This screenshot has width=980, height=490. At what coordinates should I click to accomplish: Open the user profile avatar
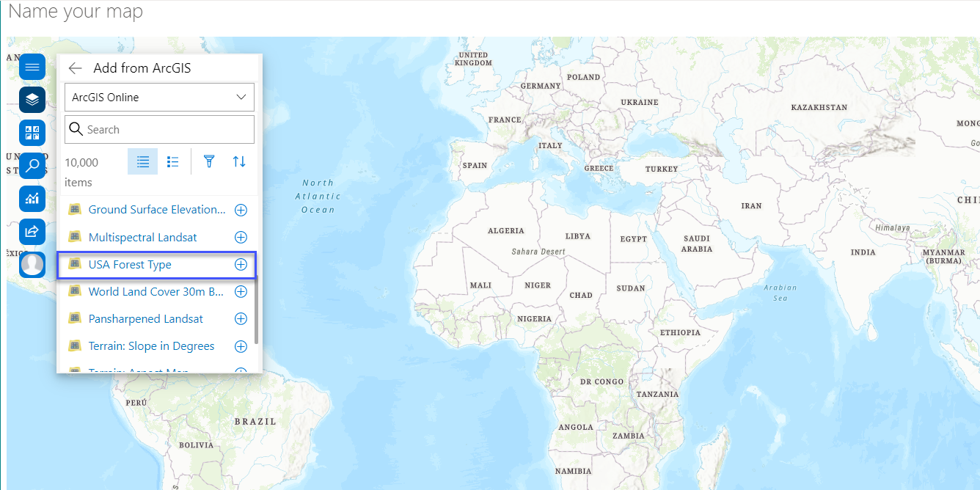coord(32,264)
